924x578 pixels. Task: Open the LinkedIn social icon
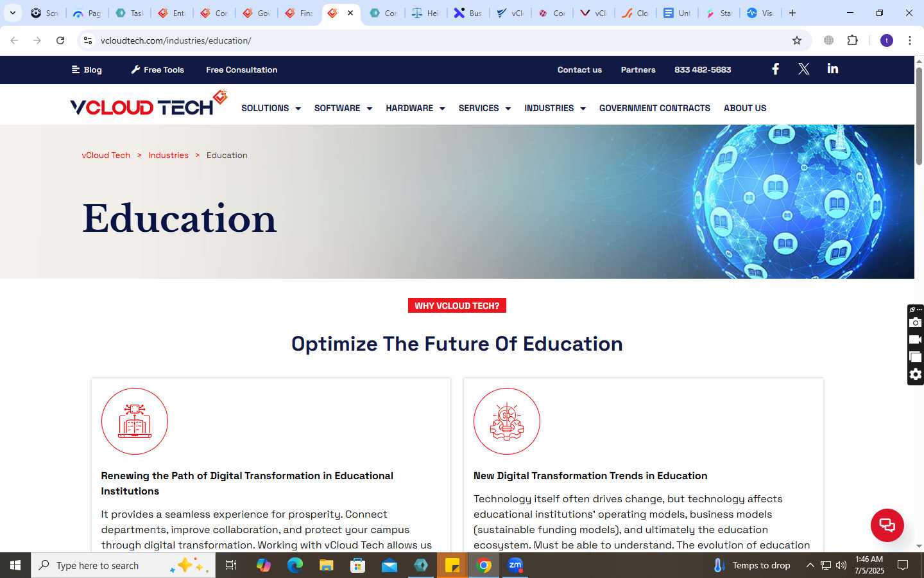pyautogui.click(x=832, y=69)
